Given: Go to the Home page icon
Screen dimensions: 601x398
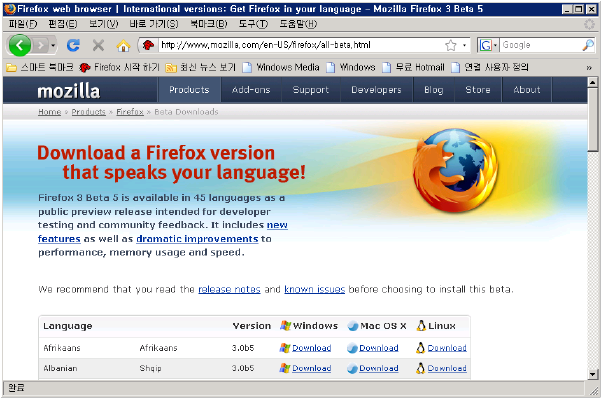Looking at the screenshot, I should tap(123, 46).
